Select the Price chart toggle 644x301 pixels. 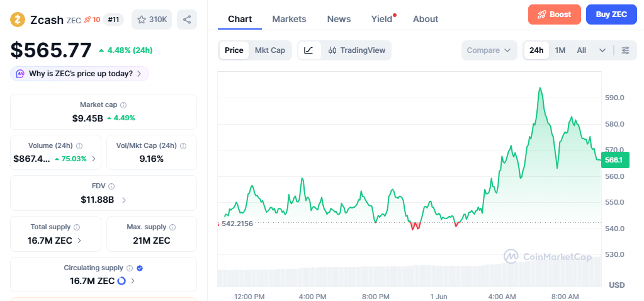[x=234, y=50]
